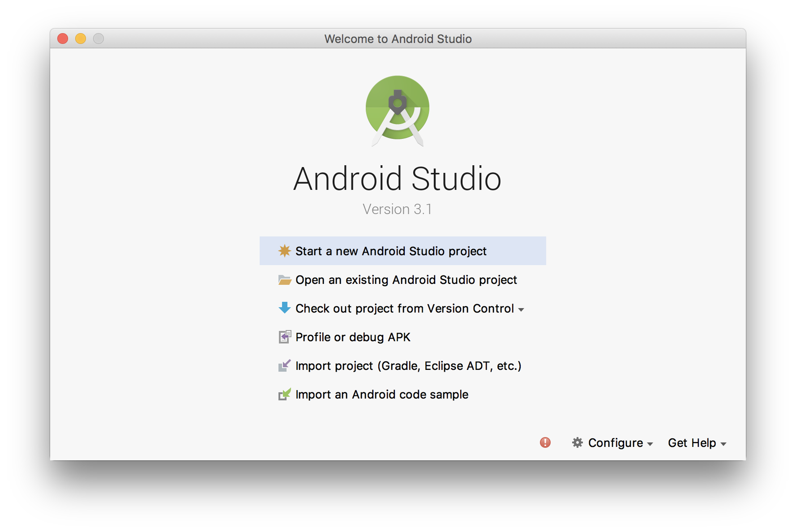Click the blue download arrow Version Control icon

(x=285, y=308)
